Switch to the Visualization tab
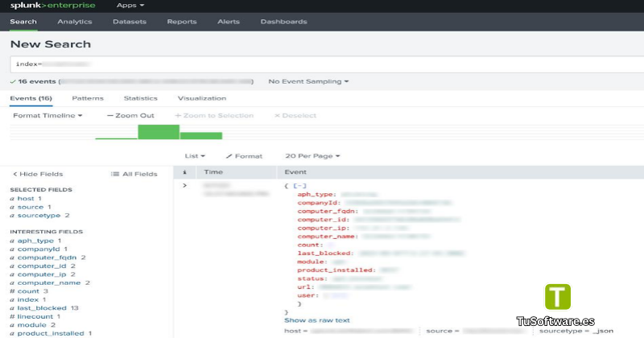 202,98
